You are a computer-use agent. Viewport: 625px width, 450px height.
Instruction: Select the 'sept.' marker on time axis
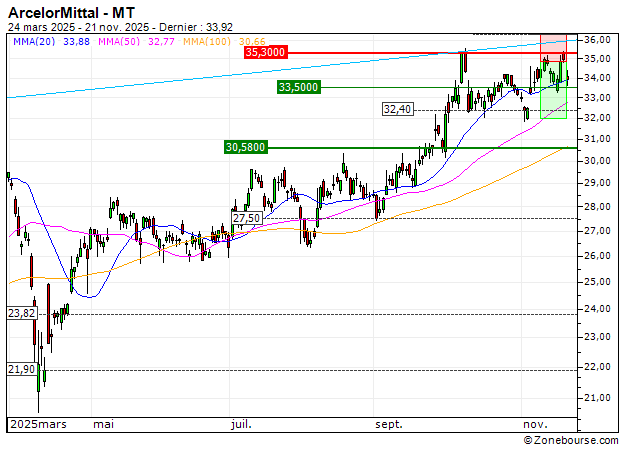pyautogui.click(x=389, y=424)
